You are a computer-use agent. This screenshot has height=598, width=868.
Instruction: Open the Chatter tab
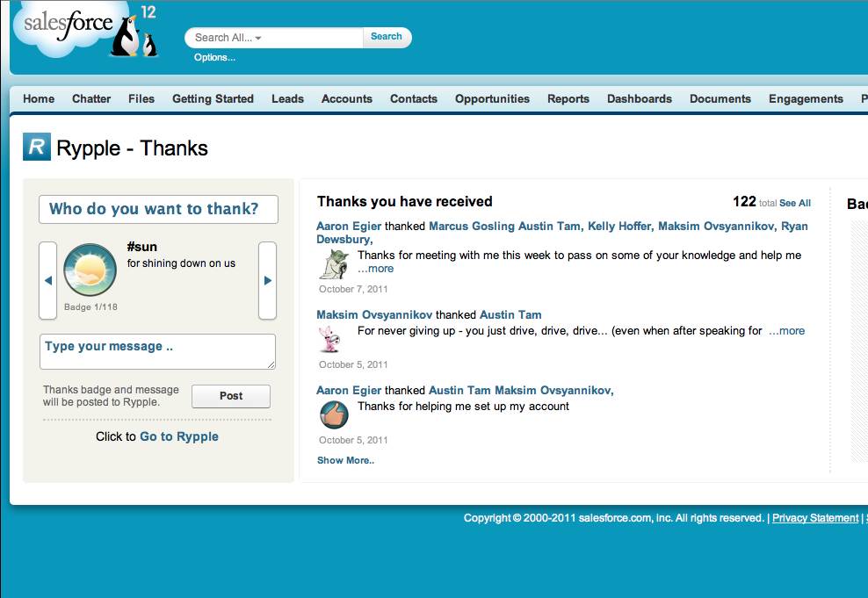(91, 98)
